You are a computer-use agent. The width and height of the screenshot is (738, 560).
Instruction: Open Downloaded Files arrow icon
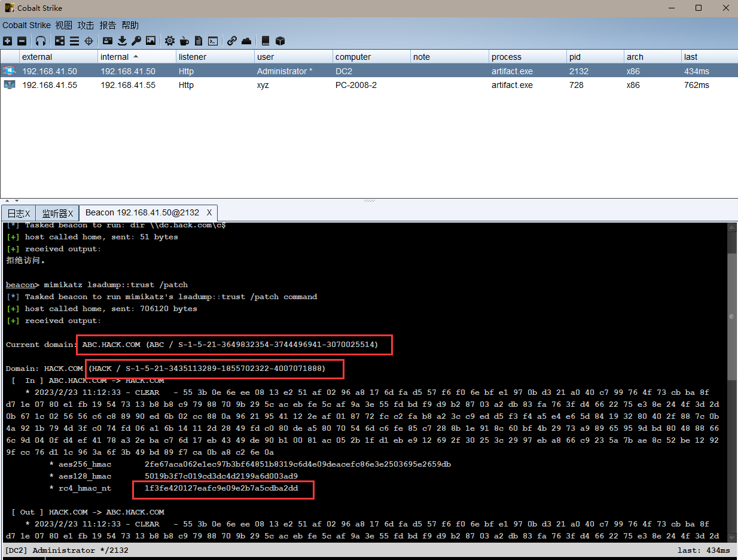click(x=122, y=41)
